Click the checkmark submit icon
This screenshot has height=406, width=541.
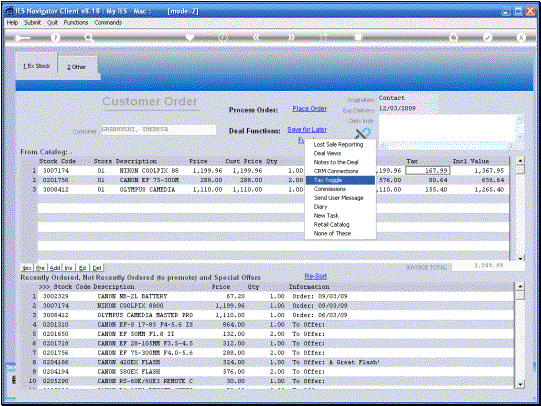tap(488, 37)
